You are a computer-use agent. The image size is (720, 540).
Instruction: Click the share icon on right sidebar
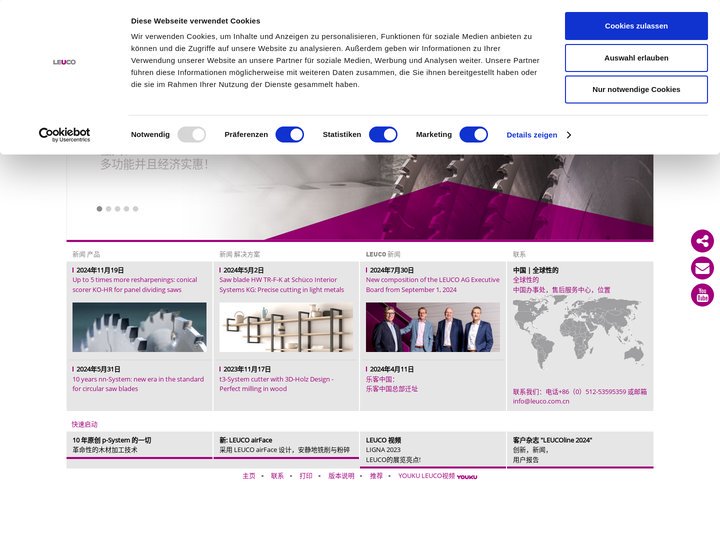tap(702, 241)
